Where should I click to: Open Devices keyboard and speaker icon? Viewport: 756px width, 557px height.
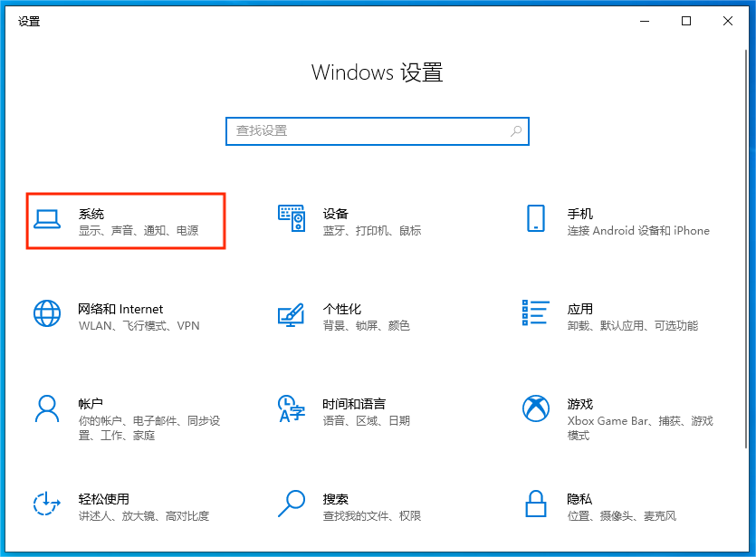[x=292, y=220]
